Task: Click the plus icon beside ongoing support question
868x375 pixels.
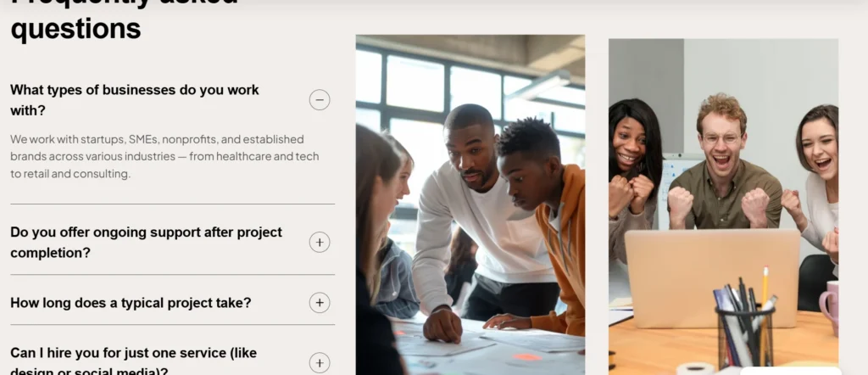Action: coord(320,242)
